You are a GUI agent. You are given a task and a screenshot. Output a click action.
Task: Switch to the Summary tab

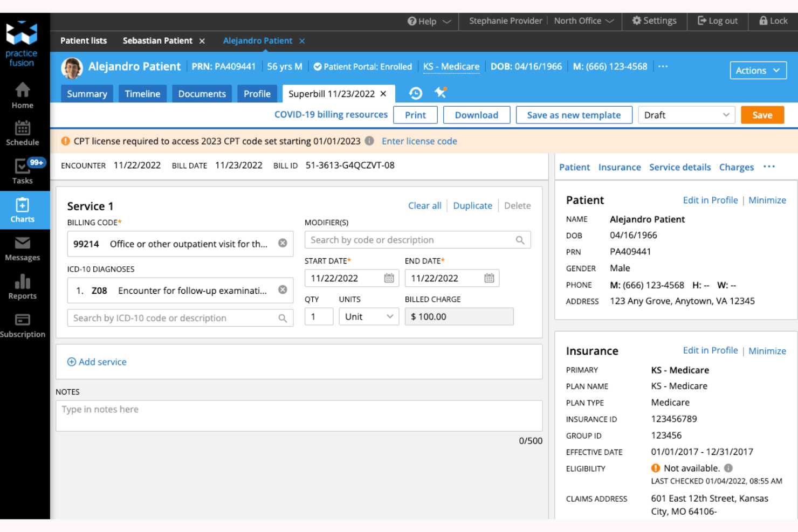point(87,94)
